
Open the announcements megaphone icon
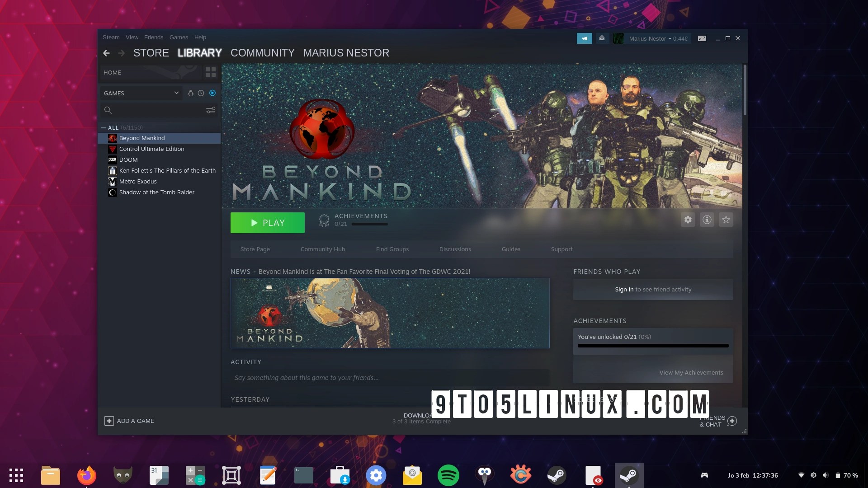point(585,38)
